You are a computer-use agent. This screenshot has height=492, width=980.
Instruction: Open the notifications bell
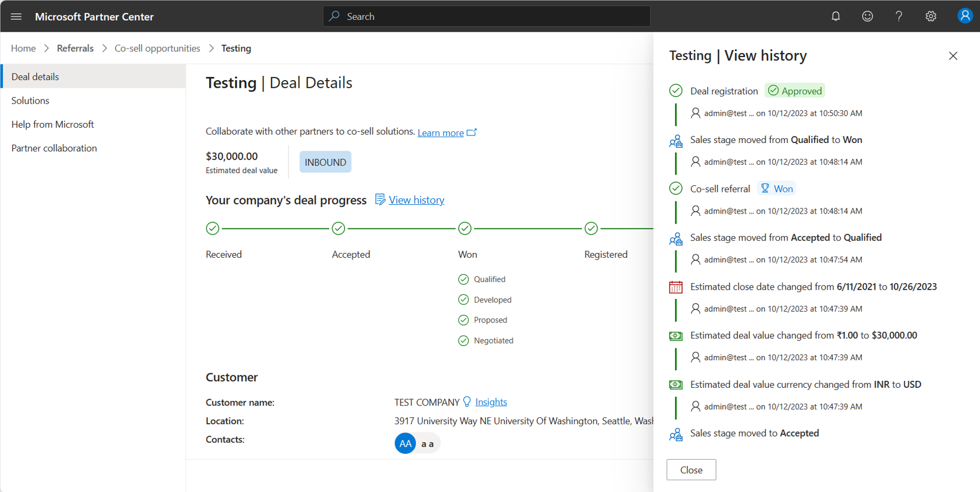coord(835,16)
